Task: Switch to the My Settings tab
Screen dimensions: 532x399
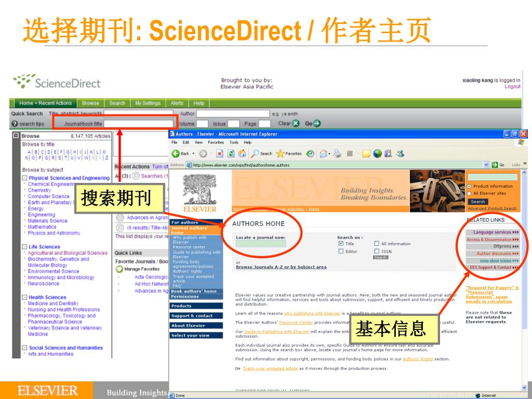Action: click(148, 103)
